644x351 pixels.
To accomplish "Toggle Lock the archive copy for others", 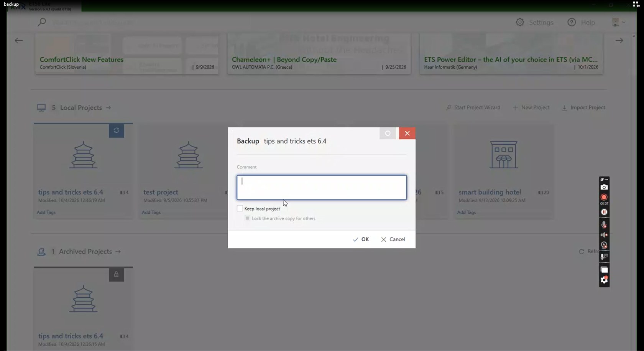I will [x=247, y=218].
